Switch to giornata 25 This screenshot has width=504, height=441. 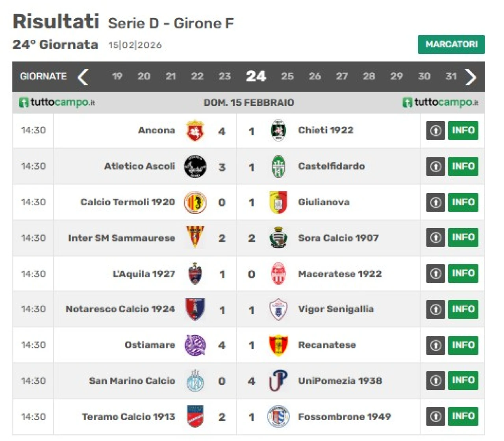287,76
